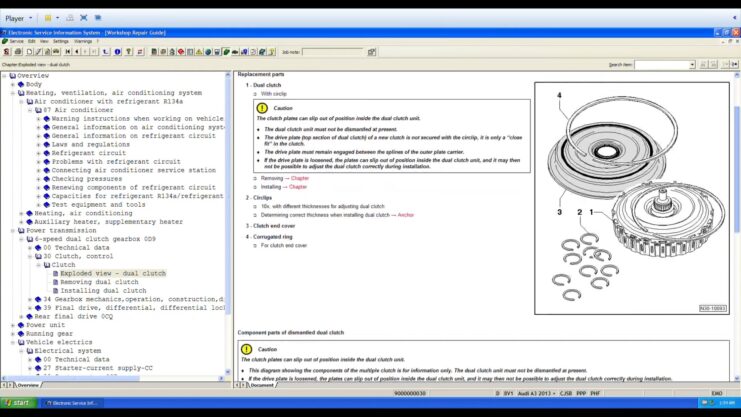The image size is (741, 417).
Task: Open the Settings menu
Action: (60, 41)
